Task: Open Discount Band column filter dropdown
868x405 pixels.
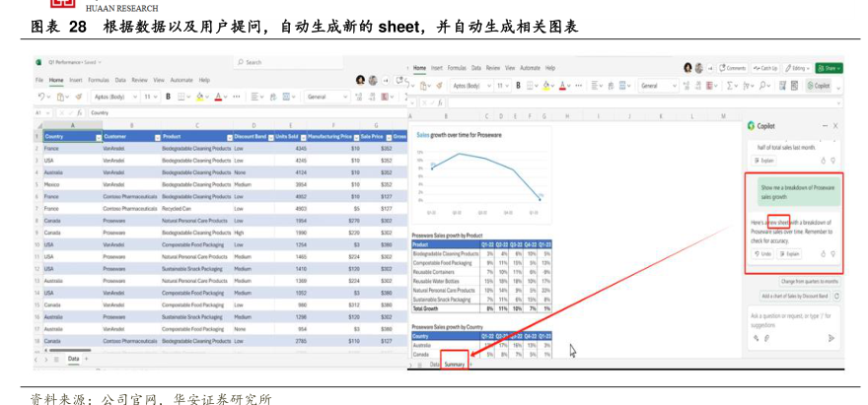Action: tap(270, 138)
